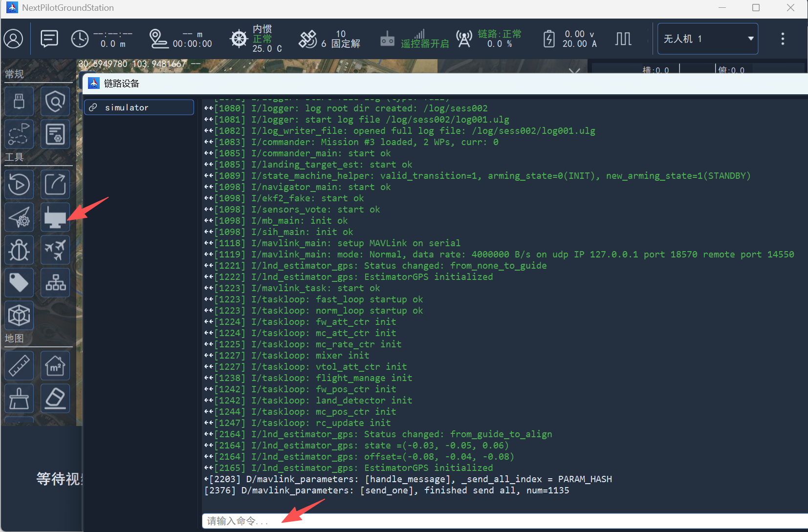Click the 30.5949780 103.9481667 coordinates readout
The image size is (808, 532).
132,64
